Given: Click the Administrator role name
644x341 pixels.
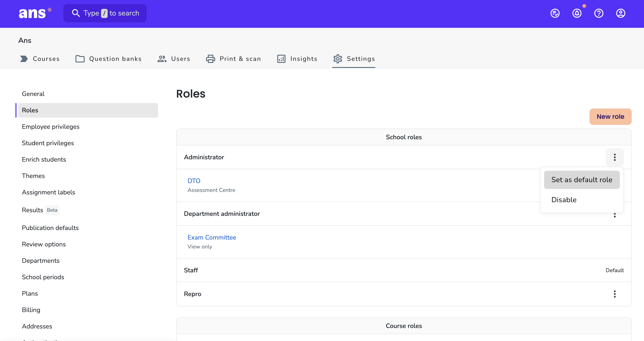Looking at the screenshot, I should click(x=204, y=157).
